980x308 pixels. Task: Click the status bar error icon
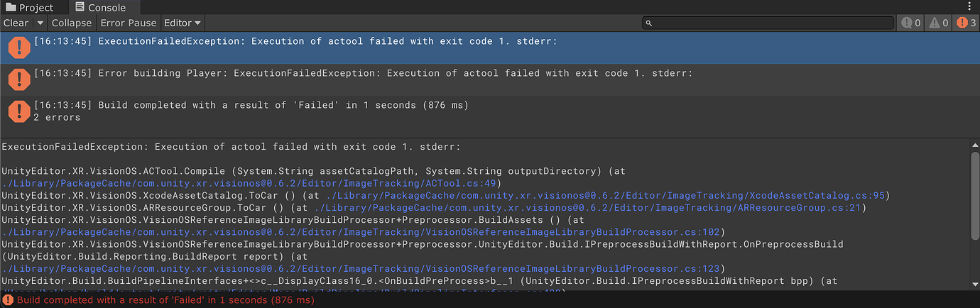(8, 300)
